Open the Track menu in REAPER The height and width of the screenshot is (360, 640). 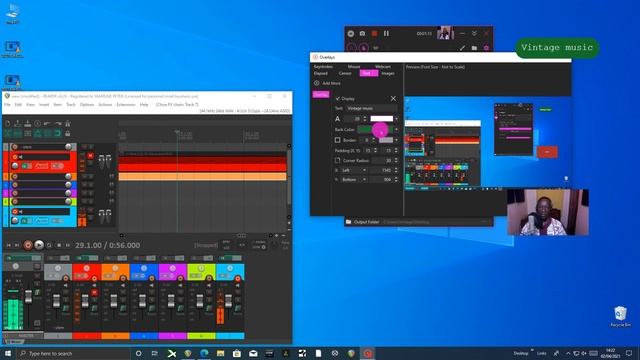pyautogui.click(x=71, y=105)
